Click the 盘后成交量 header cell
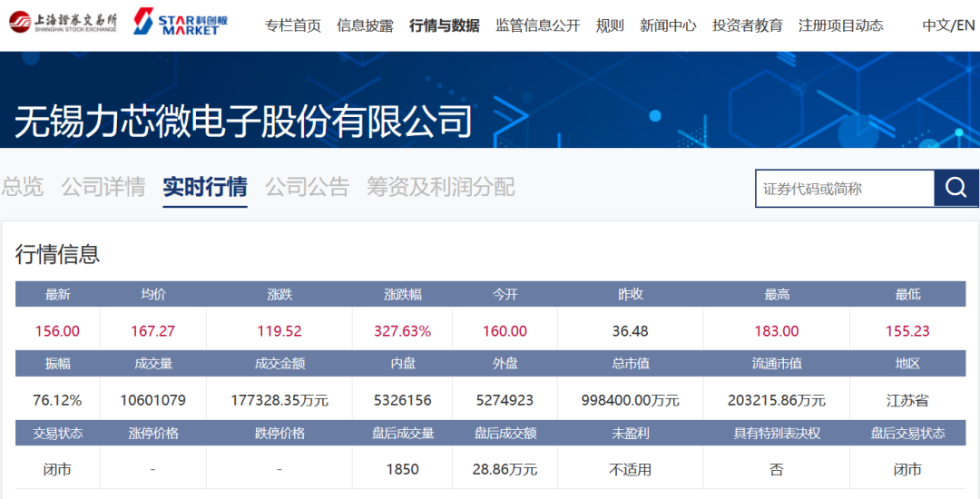The height and width of the screenshot is (499, 980). click(x=403, y=433)
